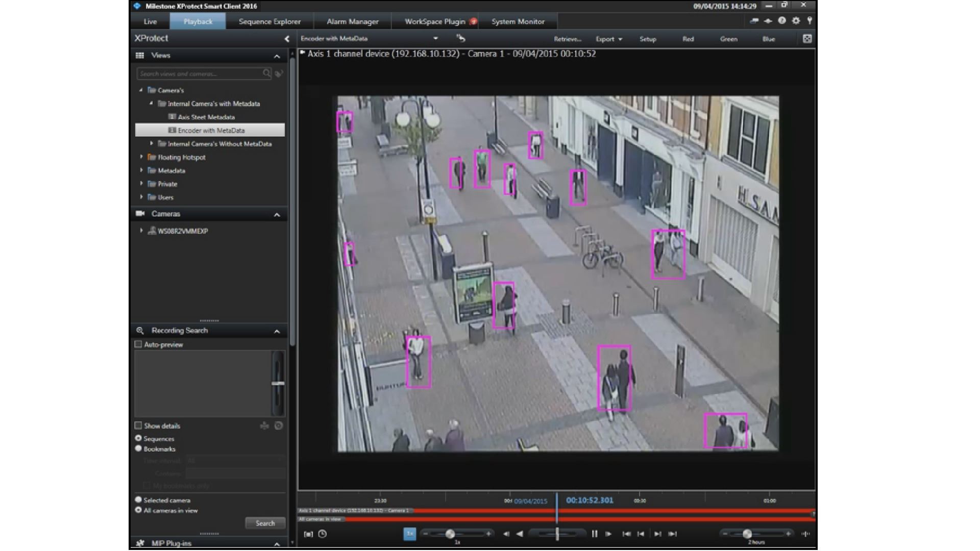The width and height of the screenshot is (980, 551).
Task: Choose All cameras in view option
Action: point(138,510)
